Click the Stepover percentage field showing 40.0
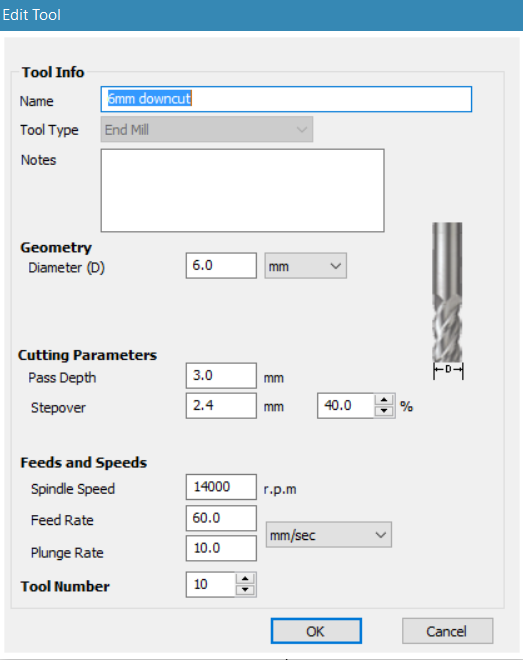This screenshot has width=523, height=660. (346, 406)
